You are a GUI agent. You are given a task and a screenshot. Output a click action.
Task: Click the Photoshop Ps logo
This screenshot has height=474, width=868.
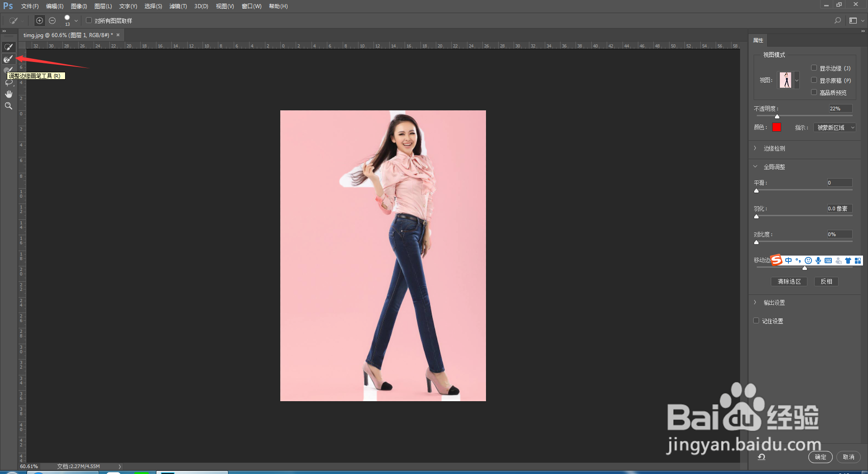click(8, 6)
